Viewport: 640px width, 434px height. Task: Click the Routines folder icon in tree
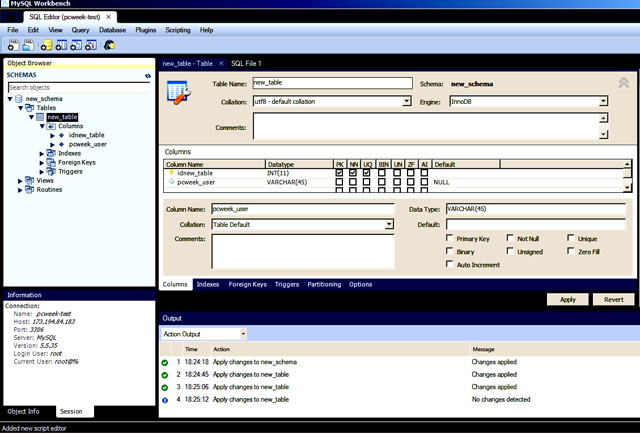(x=29, y=189)
